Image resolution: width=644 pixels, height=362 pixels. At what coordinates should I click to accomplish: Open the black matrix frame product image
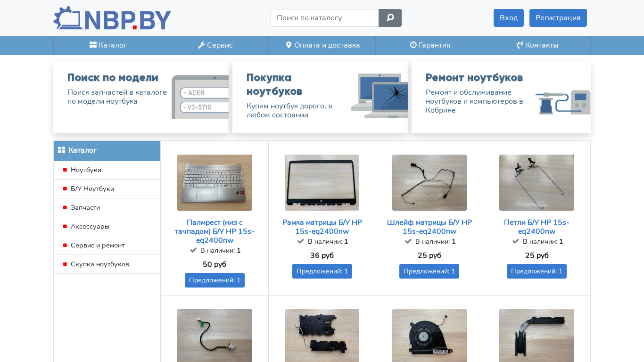pyautogui.click(x=322, y=182)
